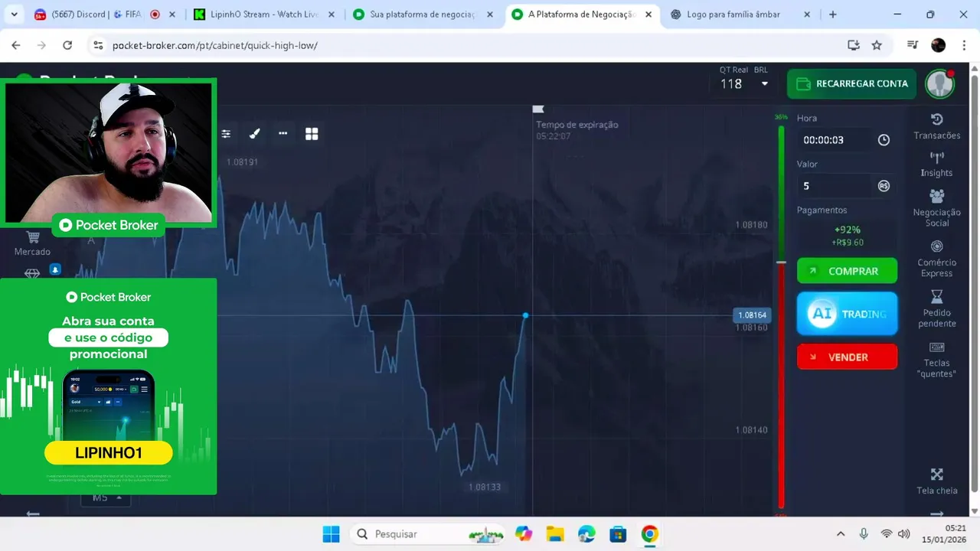Click the browser address bar URL
Image resolution: width=980 pixels, height=551 pixels.
[x=214, y=45]
